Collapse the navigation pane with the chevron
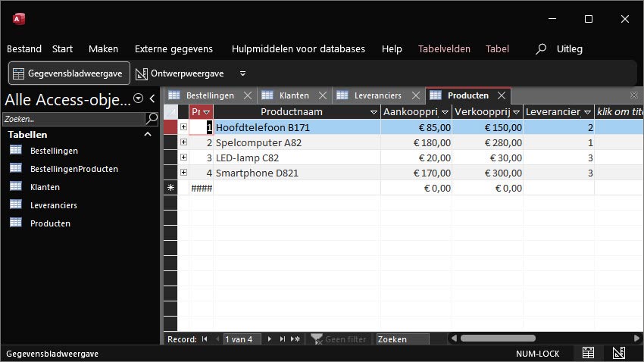The image size is (644, 362). click(152, 98)
